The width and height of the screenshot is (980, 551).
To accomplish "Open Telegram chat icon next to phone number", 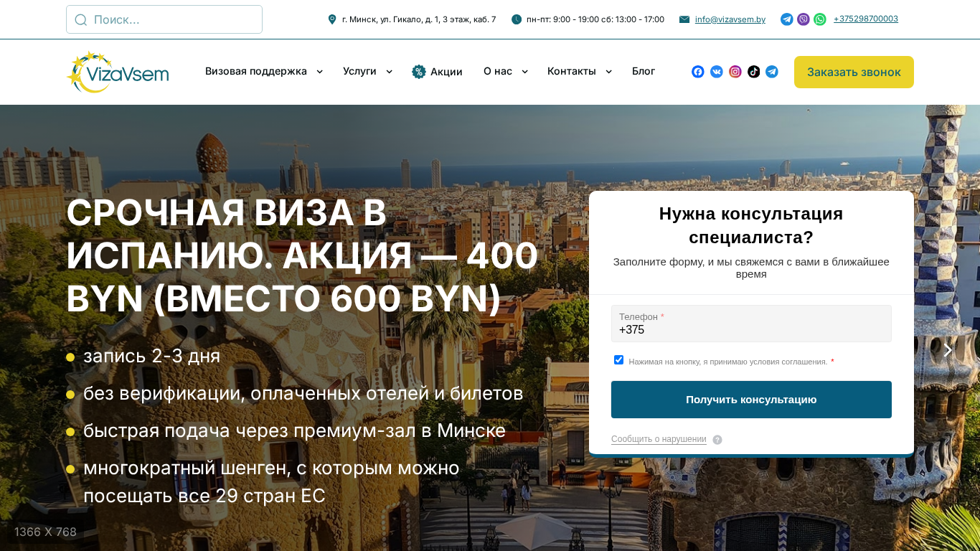I will 787,19.
